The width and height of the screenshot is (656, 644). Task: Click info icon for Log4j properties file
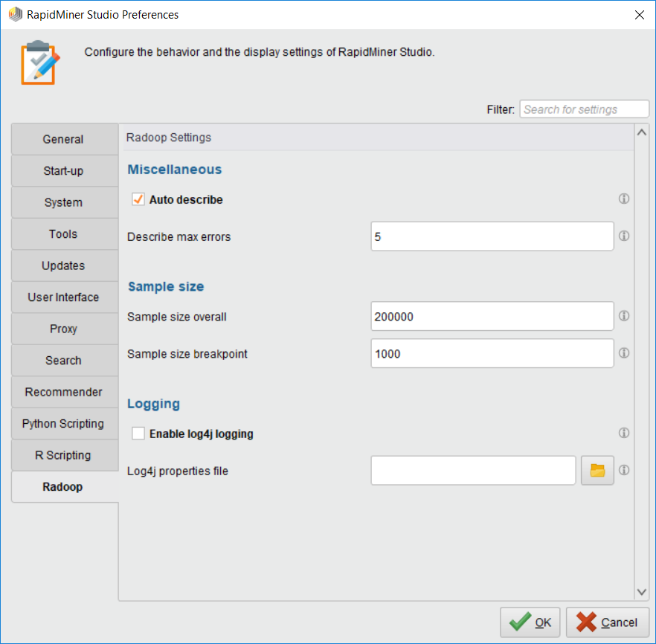click(623, 470)
